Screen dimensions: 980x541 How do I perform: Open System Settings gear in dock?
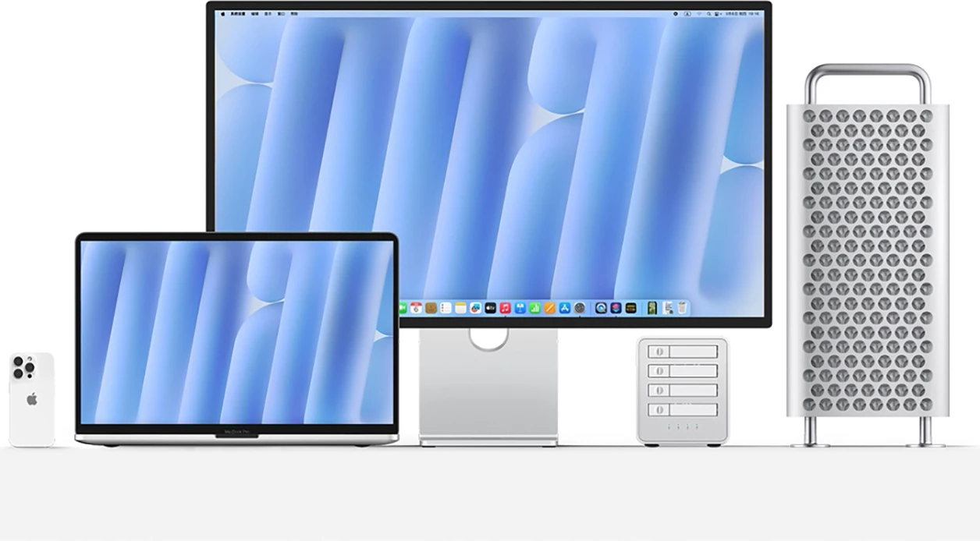(580, 308)
